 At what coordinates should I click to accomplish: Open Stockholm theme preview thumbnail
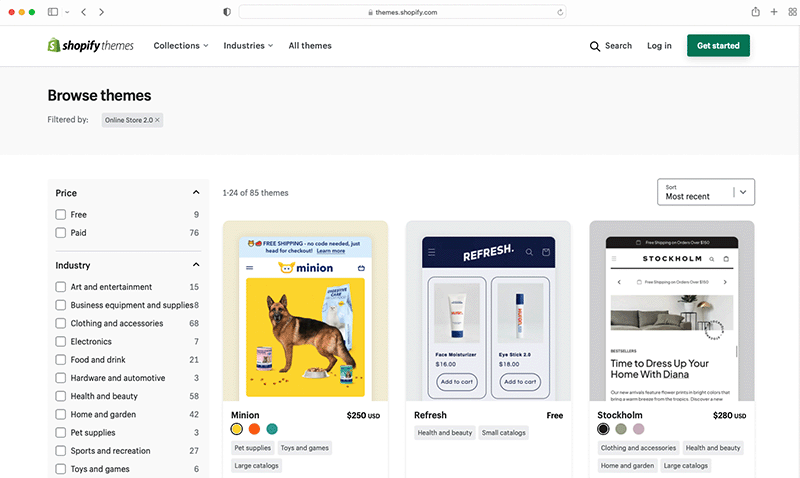point(672,311)
